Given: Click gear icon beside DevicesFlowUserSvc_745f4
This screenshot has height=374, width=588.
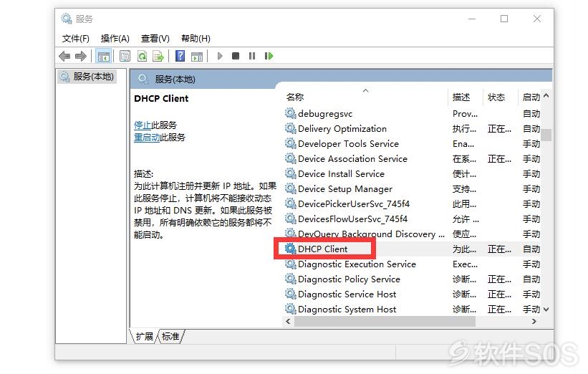Looking at the screenshot, I should pyautogui.click(x=290, y=219).
